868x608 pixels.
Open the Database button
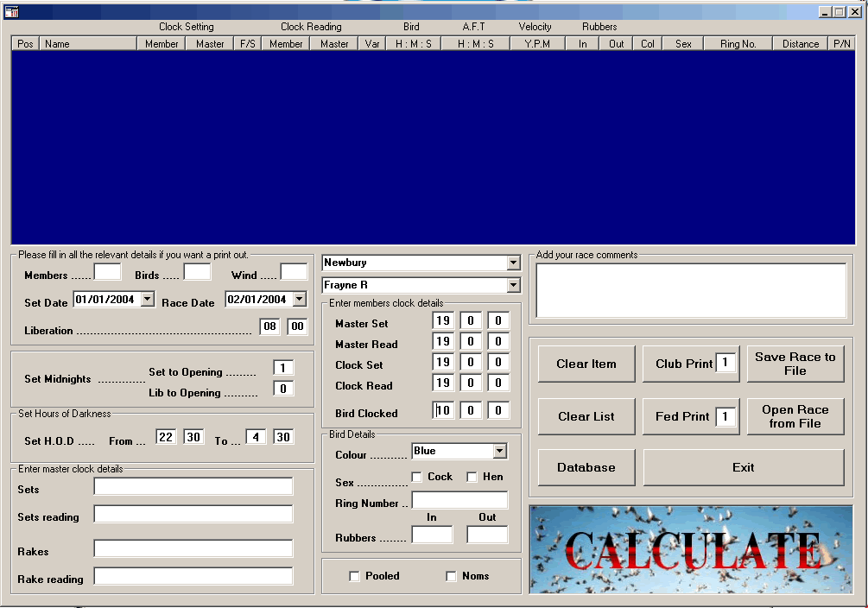pos(586,467)
